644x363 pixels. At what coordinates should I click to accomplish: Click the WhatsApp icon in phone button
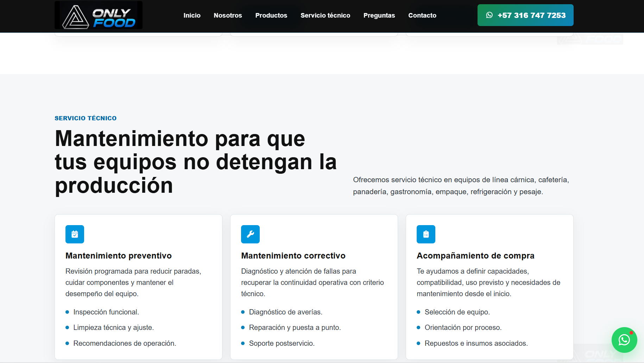pos(489,15)
